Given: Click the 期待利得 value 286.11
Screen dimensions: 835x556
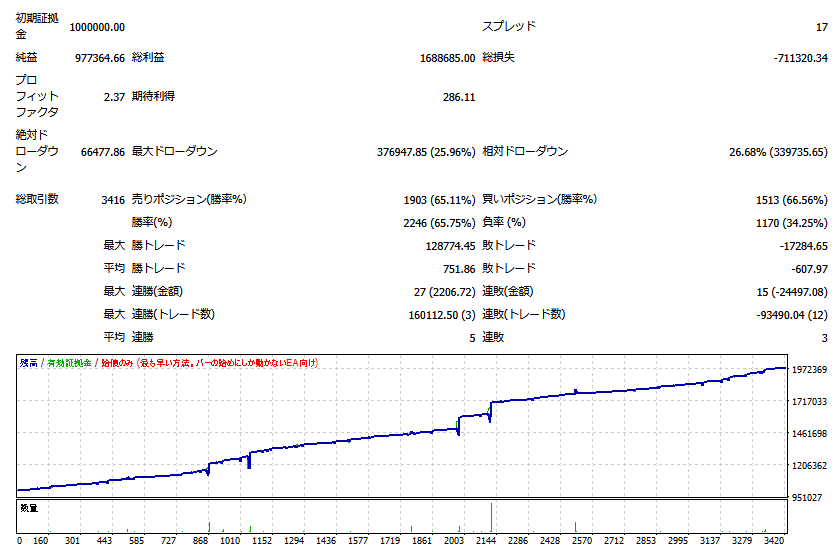Looking at the screenshot, I should click(x=458, y=97).
